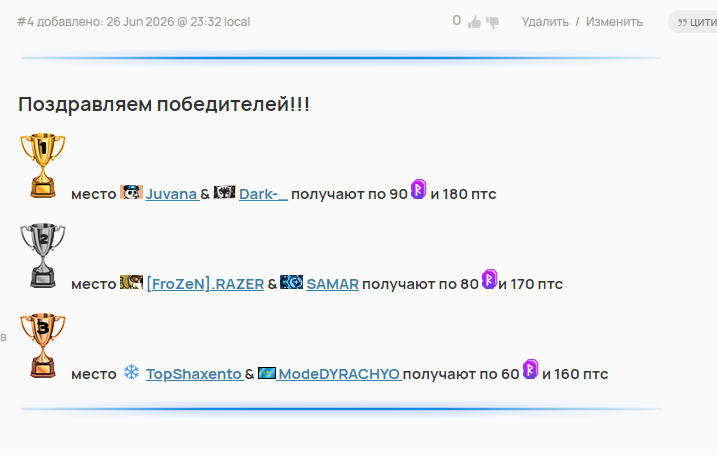Viewport: 717px width, 455px height.
Task: Click the Удалить link
Action: point(545,21)
